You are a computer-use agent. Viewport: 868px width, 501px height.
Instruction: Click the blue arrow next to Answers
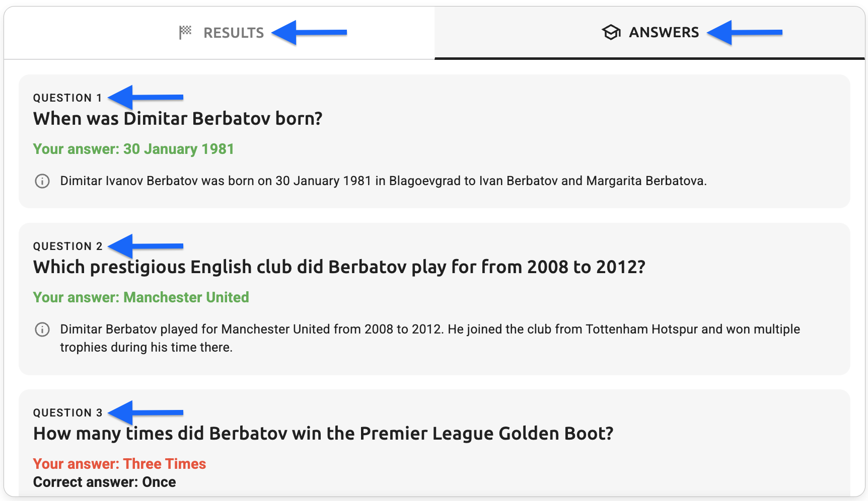[745, 33]
